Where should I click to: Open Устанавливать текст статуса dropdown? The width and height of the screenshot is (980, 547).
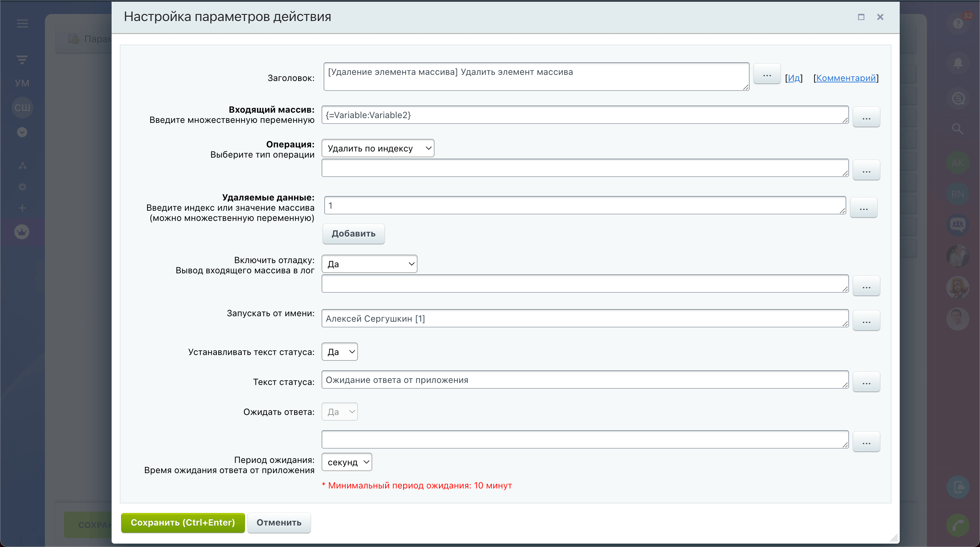point(339,352)
